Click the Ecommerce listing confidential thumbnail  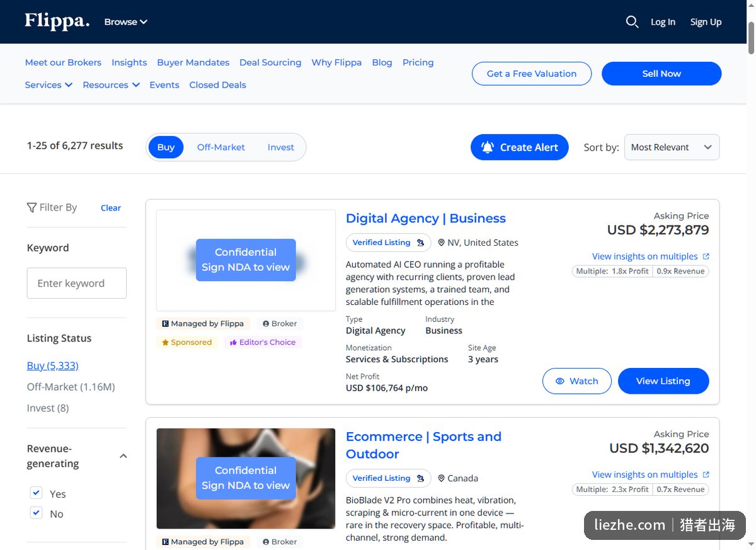point(246,478)
